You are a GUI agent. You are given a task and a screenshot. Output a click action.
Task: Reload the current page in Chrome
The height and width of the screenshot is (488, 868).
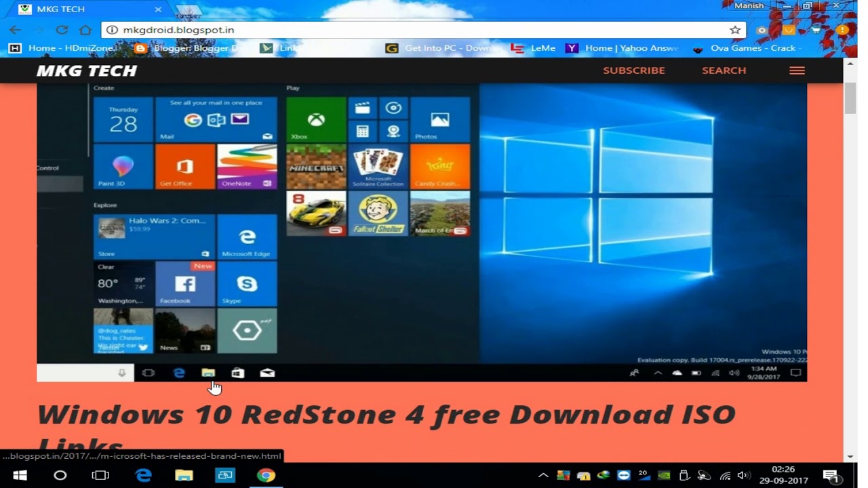[x=62, y=30]
